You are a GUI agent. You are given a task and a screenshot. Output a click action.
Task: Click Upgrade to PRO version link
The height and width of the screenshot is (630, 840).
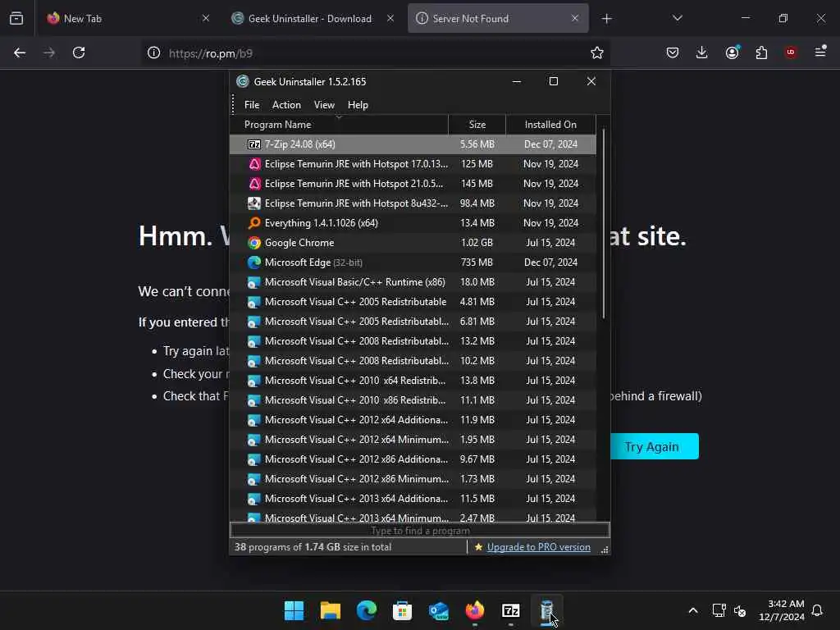[538, 547]
